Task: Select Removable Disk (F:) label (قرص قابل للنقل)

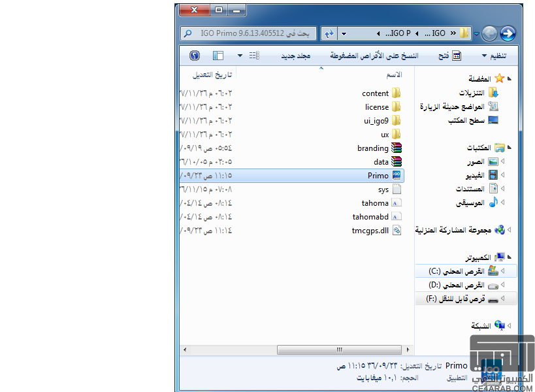Action: [455, 299]
